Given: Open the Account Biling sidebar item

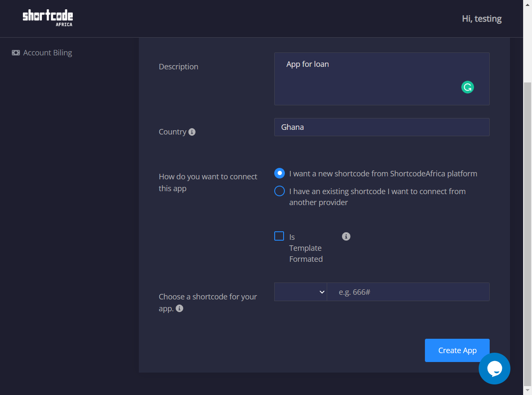Looking at the screenshot, I should (x=42, y=53).
